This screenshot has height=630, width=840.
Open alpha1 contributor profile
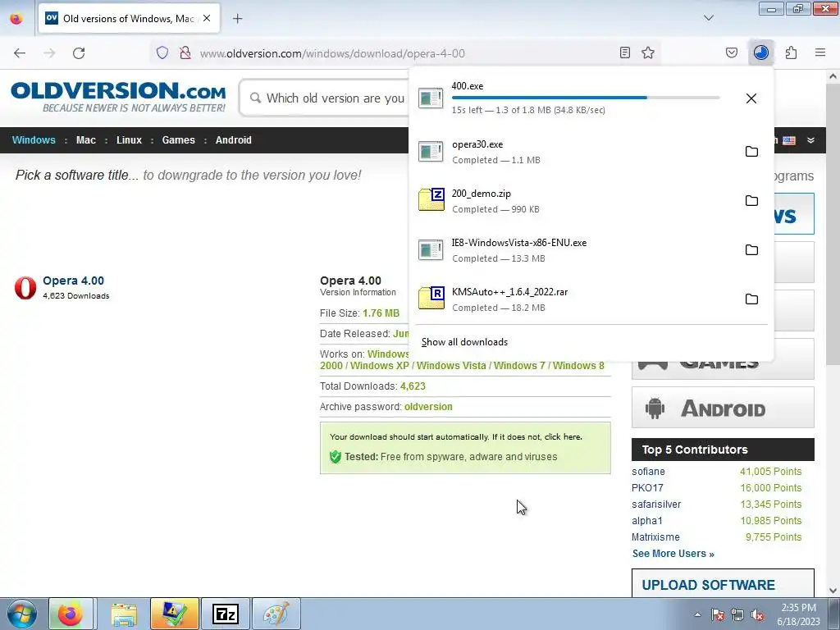click(x=647, y=521)
